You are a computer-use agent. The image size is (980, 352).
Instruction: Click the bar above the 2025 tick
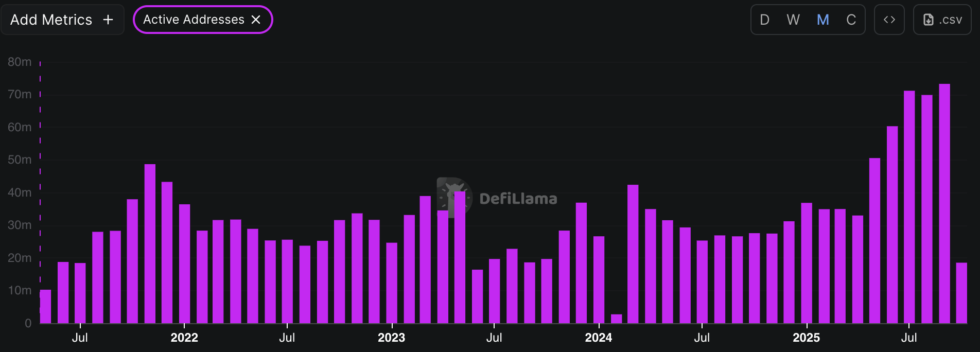807,263
